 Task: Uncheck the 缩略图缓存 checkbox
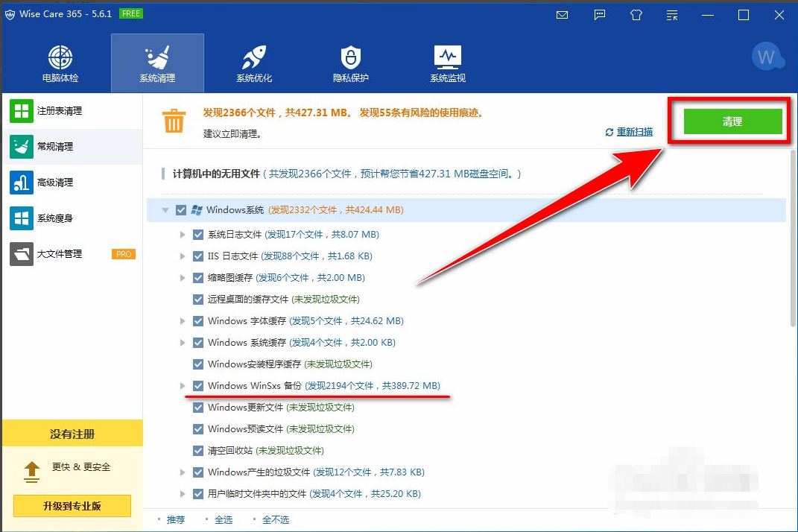click(x=198, y=278)
